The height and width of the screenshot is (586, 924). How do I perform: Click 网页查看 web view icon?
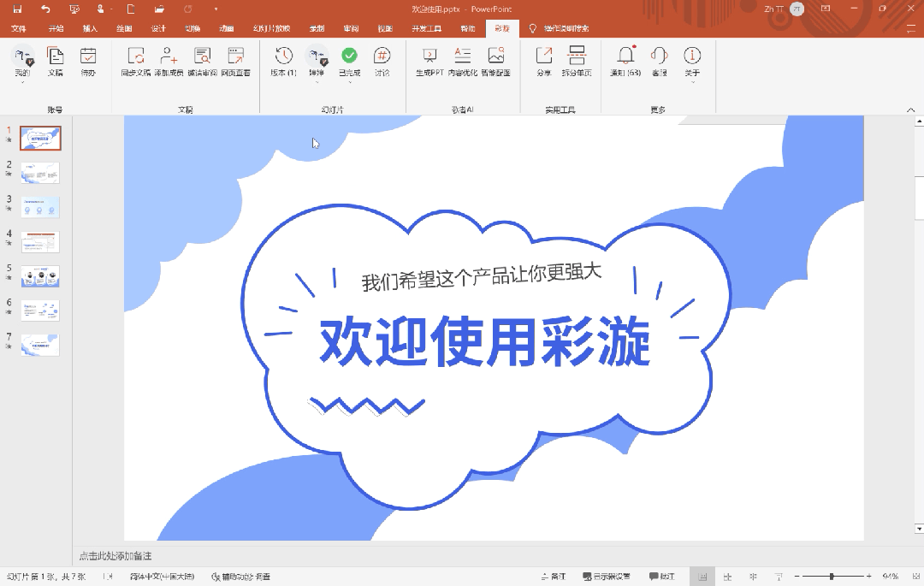(x=236, y=62)
